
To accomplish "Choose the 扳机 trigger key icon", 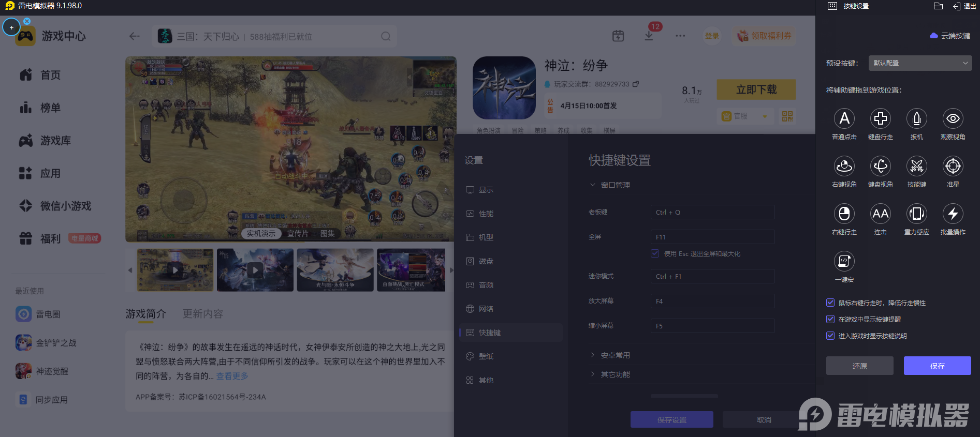I will 917,118.
